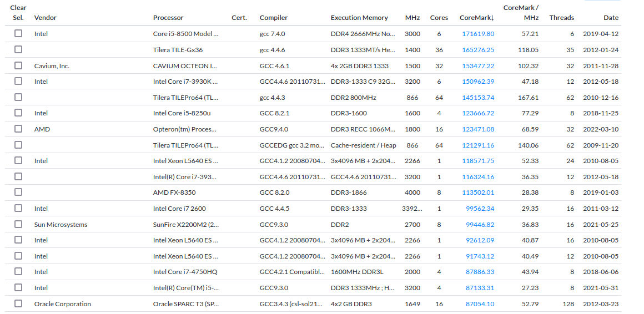Open the 150962.39 score link
Image resolution: width=644 pixels, height=314 pixels.
(478, 81)
